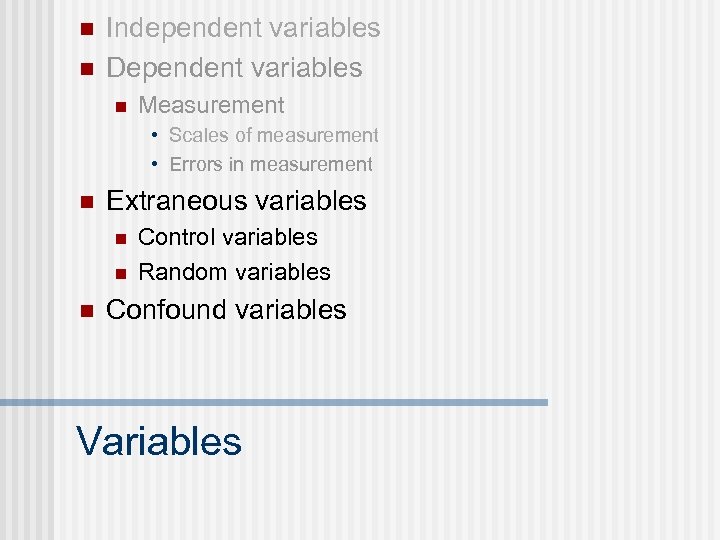Click the dot bullet before Errors in measurement
The image size is (720, 540).
tap(156, 164)
